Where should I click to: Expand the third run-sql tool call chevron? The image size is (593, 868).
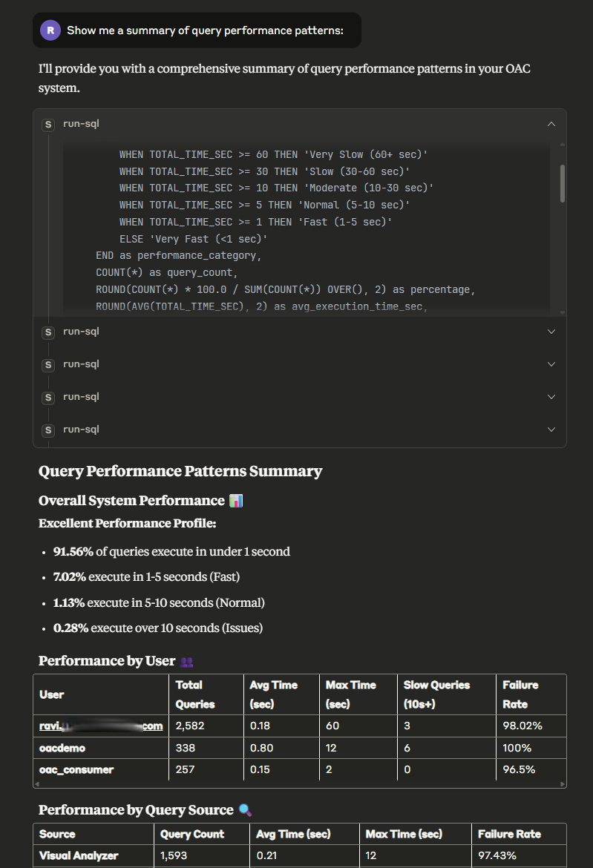coord(551,364)
